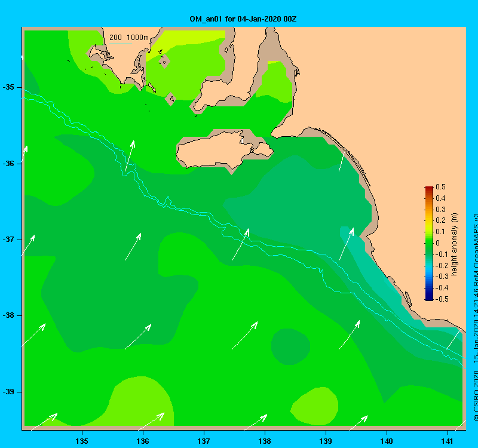Click the '-36' latitude axis label

tap(8, 164)
